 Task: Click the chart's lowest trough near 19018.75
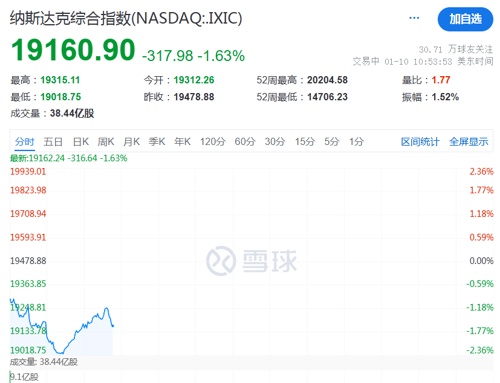point(60,352)
